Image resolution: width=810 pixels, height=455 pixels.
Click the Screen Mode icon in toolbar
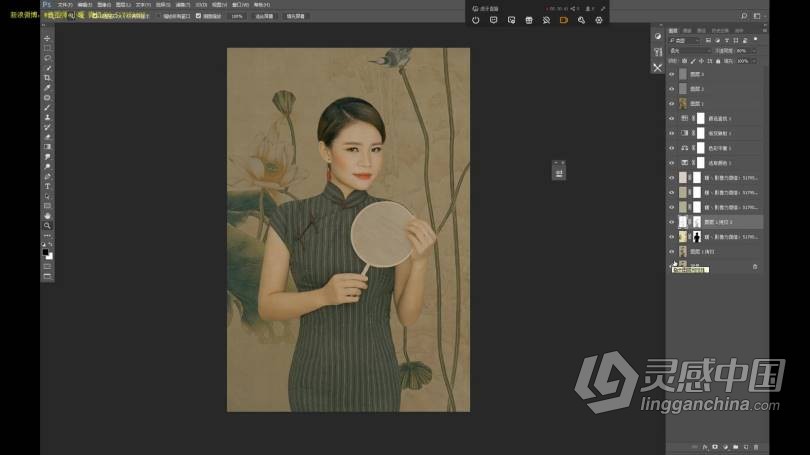[47, 276]
